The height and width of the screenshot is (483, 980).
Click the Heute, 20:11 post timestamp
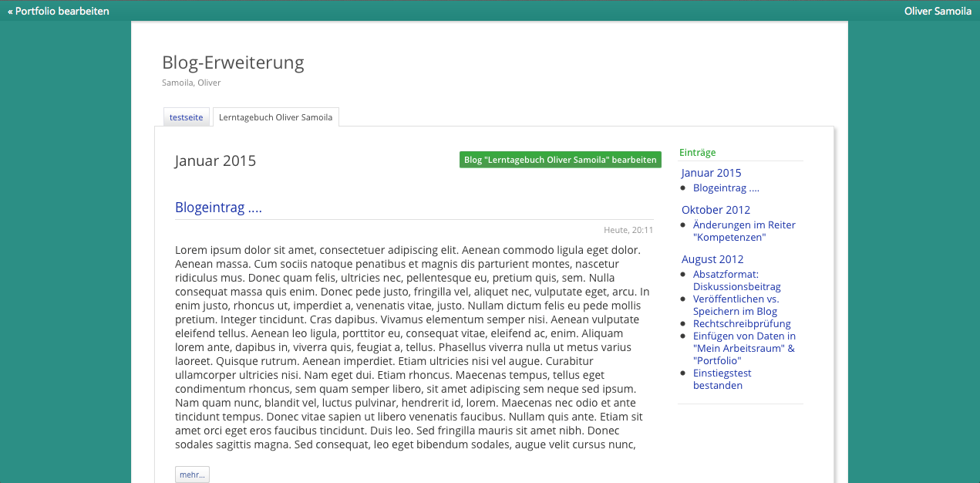[x=628, y=230]
